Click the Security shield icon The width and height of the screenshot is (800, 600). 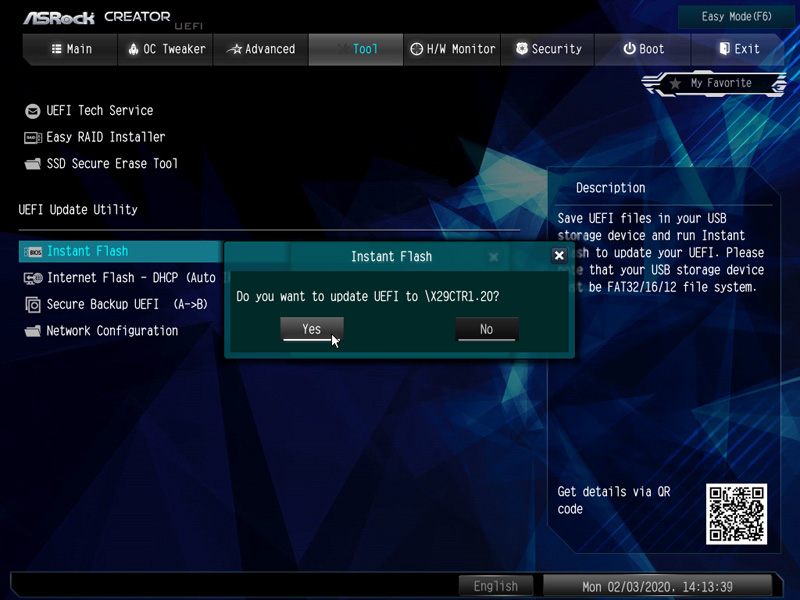[522, 48]
